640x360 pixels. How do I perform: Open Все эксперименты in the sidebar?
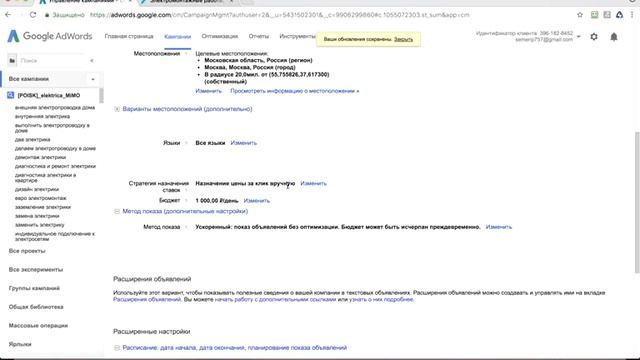click(x=36, y=270)
